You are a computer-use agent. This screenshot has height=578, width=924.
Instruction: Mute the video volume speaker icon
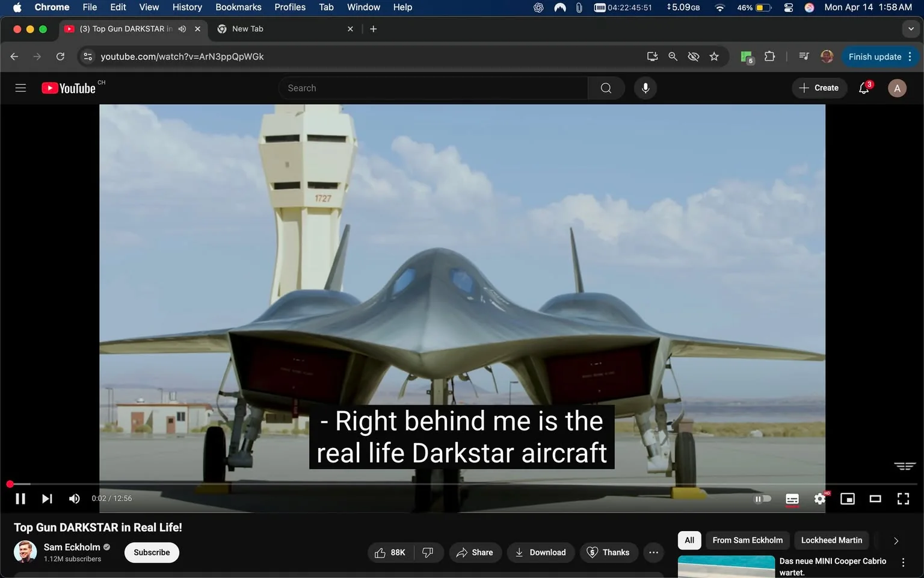pos(74,499)
